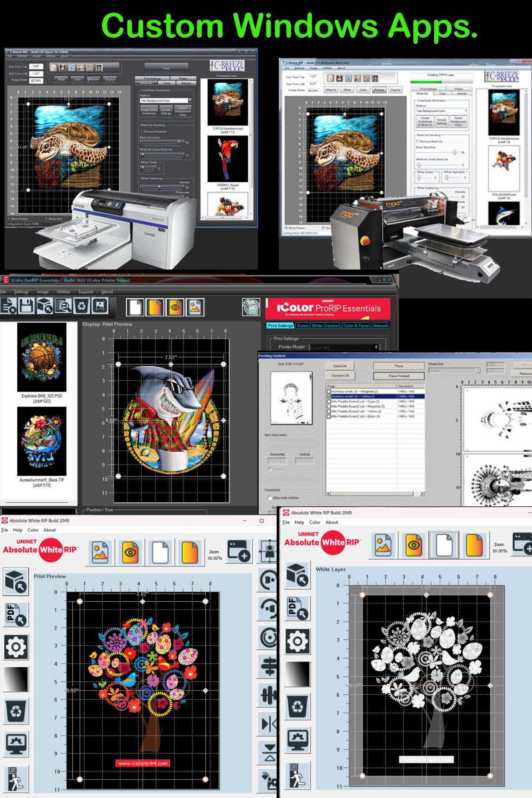532x798 pixels.
Task: Open the Utilities menu in iColor ProRIP
Action: point(63,292)
